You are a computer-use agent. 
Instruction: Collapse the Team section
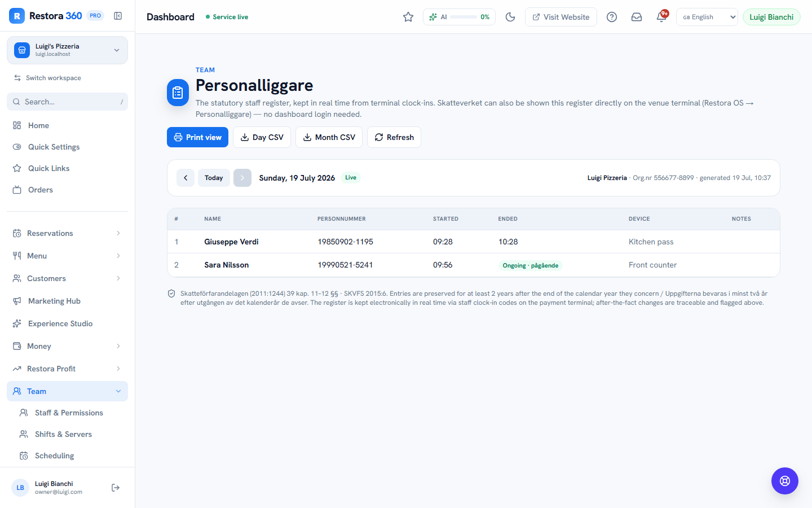68,391
